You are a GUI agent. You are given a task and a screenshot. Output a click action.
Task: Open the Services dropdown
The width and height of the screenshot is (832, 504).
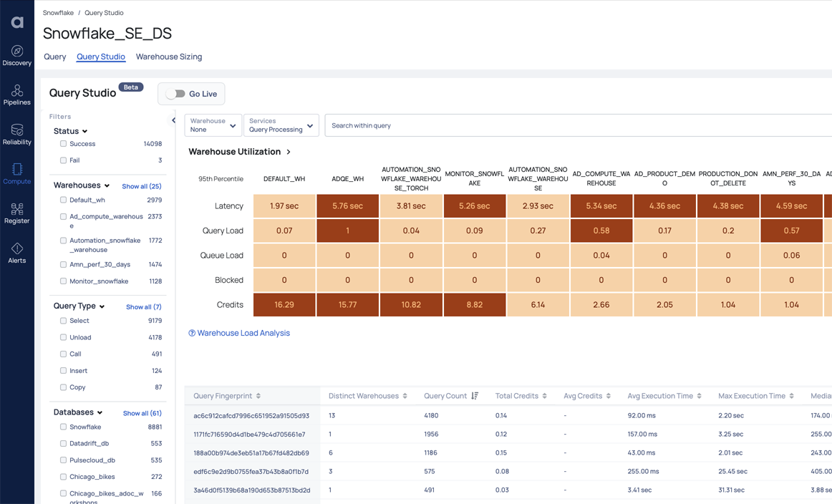[x=281, y=125]
